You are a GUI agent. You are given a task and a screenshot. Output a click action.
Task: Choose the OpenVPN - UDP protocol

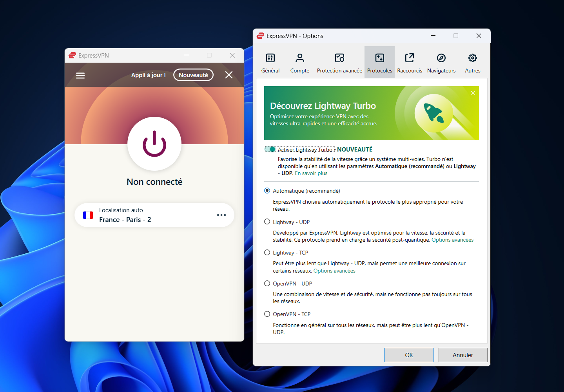pyautogui.click(x=267, y=283)
